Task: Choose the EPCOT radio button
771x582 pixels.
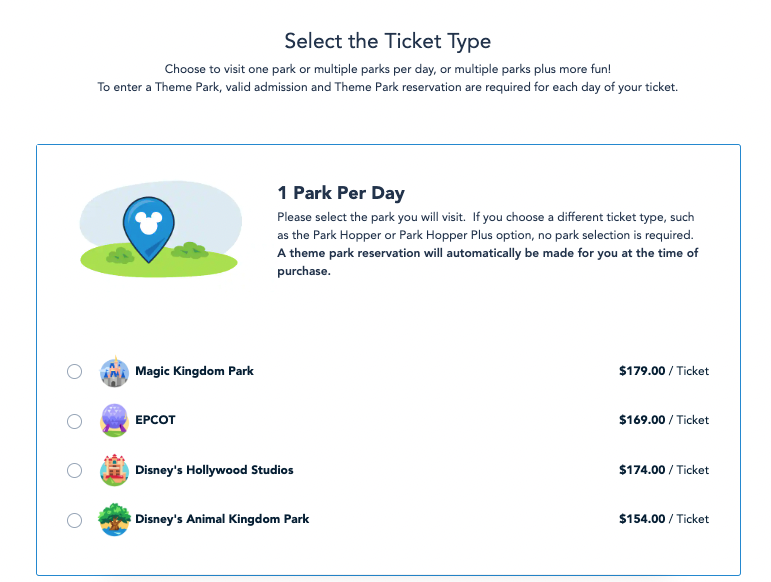Action: pyautogui.click(x=75, y=421)
